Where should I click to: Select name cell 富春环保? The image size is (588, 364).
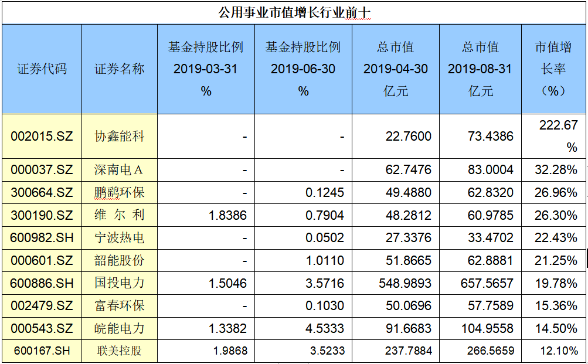point(119,305)
